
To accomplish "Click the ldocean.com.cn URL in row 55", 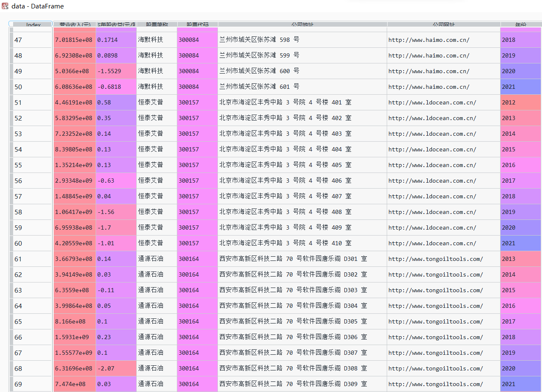I will 432,165.
